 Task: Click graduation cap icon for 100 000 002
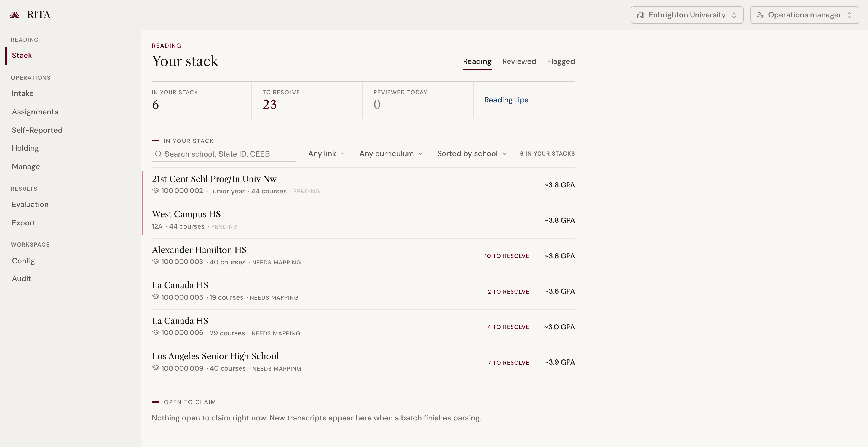coord(155,190)
